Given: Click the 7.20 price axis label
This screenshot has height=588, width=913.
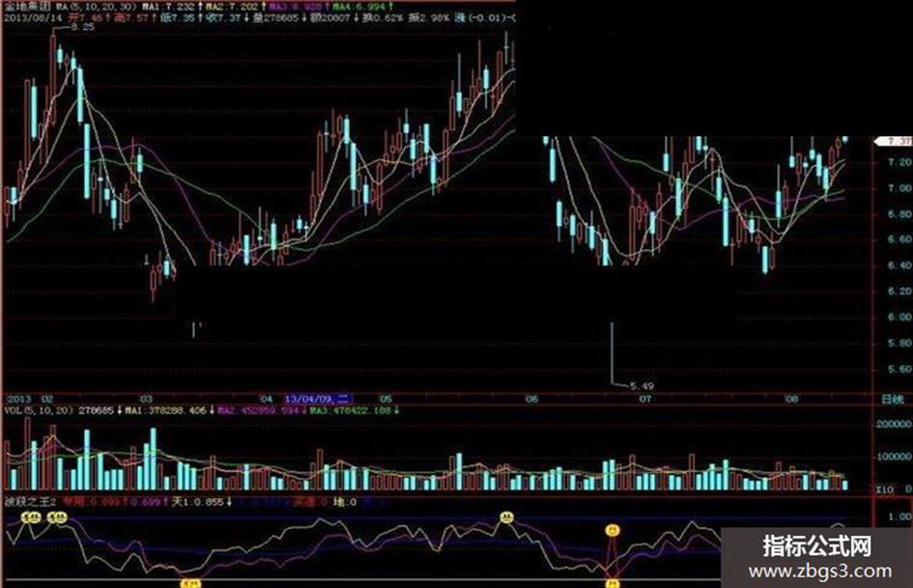Looking at the screenshot, I should coord(899,162).
